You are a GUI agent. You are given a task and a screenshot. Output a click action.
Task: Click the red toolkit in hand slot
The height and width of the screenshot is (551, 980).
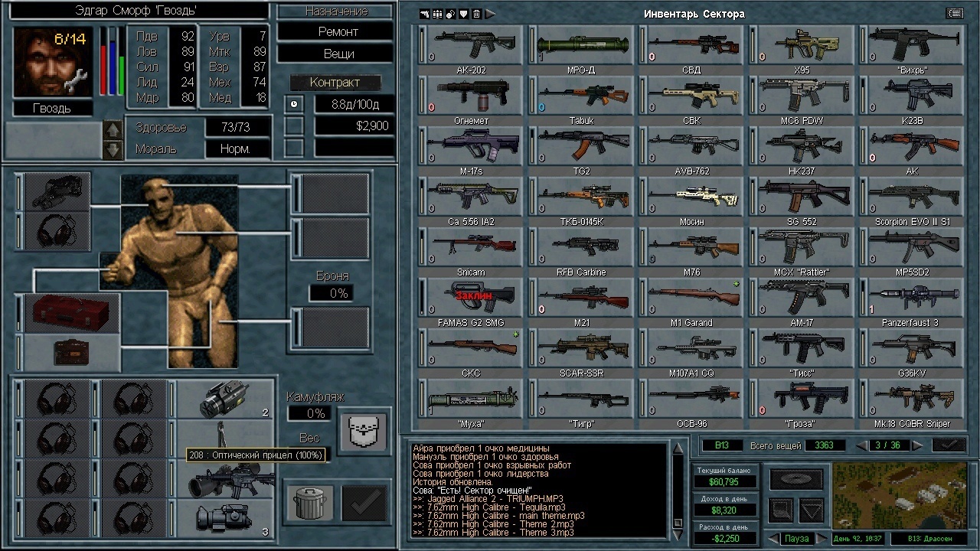pyautogui.click(x=72, y=312)
